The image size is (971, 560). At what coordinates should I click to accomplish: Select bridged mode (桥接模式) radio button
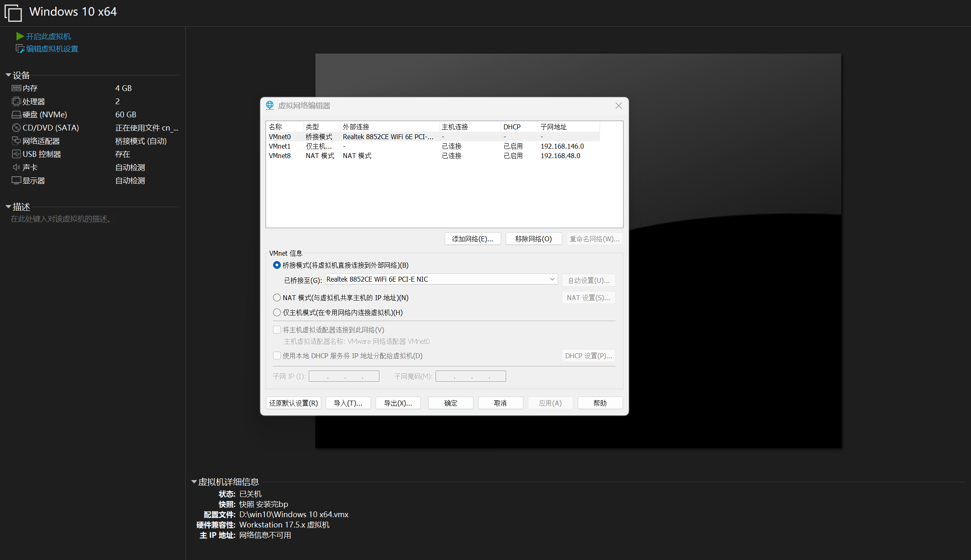(x=277, y=265)
